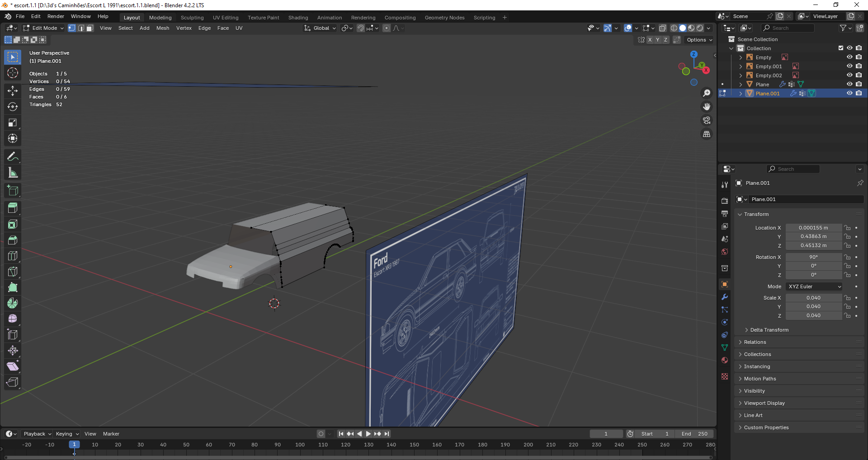Open Keying menu in timeline
The image size is (868, 460).
(67, 434)
